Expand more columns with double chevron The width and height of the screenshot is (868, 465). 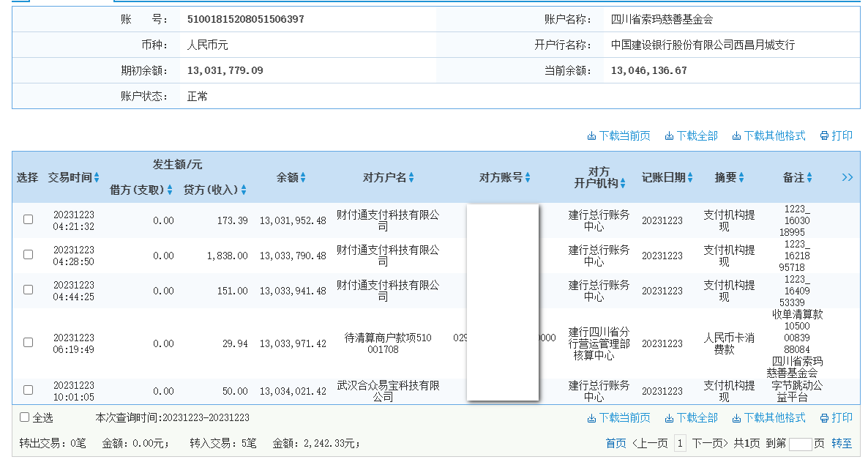(x=847, y=178)
